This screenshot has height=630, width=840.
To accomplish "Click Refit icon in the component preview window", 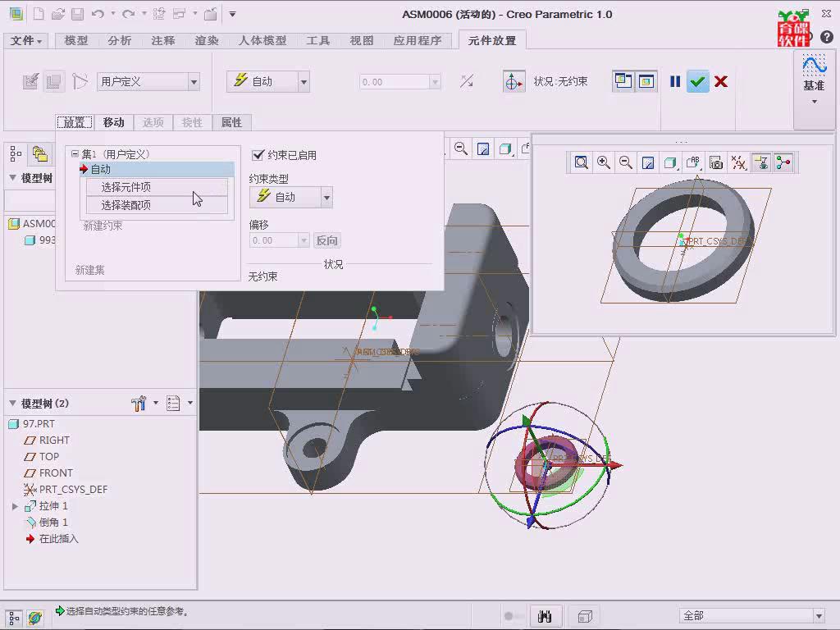I will (582, 162).
